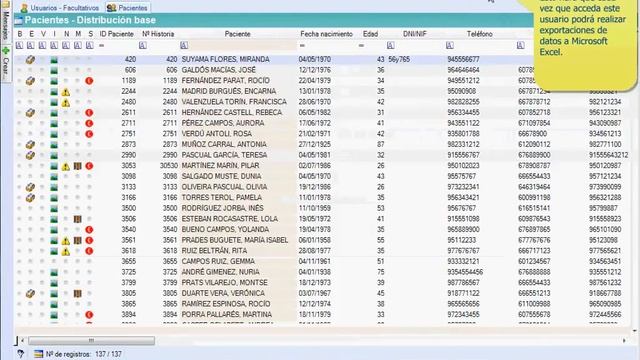This screenshot has height=360, width=640.
Task: Open the filter operator for DNI/NIF
Action: point(391,46)
